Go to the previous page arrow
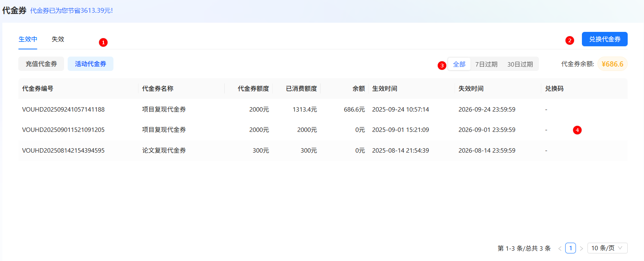This screenshot has width=644, height=261. pyautogui.click(x=560, y=248)
